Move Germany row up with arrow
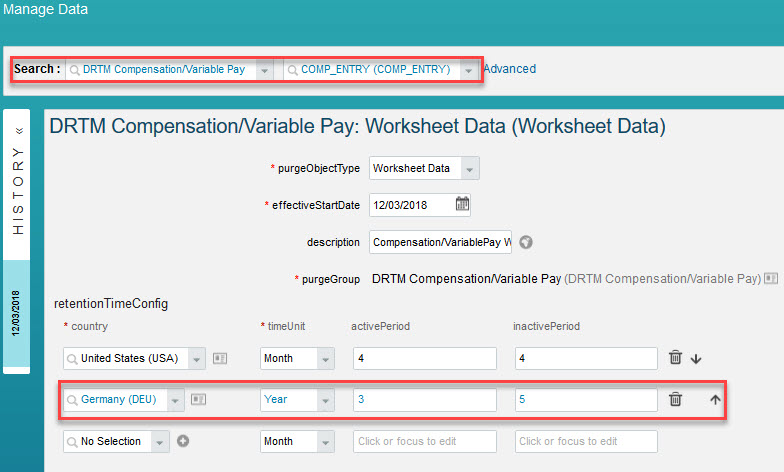The width and height of the screenshot is (784, 472). [x=716, y=400]
